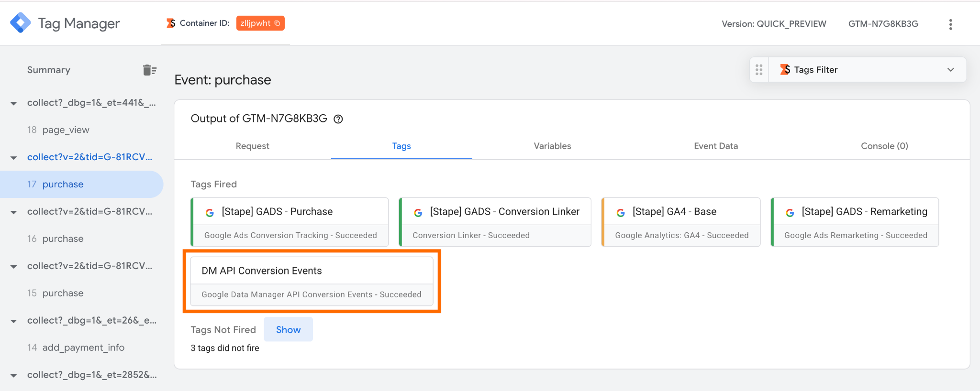This screenshot has height=391, width=980.
Task: Switch to the Event Data tab
Action: tap(716, 146)
